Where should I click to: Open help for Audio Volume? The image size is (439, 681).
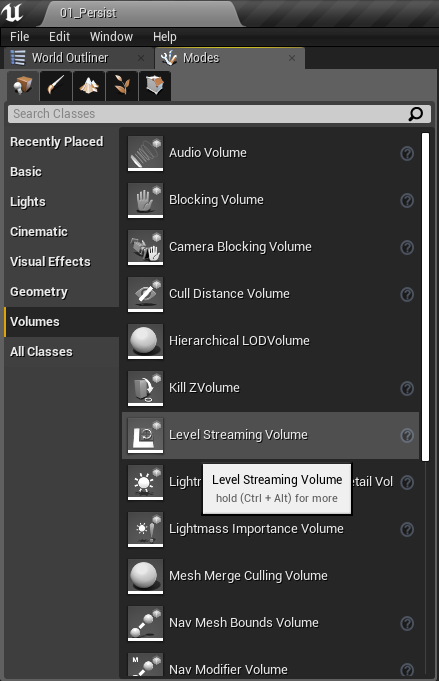tap(407, 153)
